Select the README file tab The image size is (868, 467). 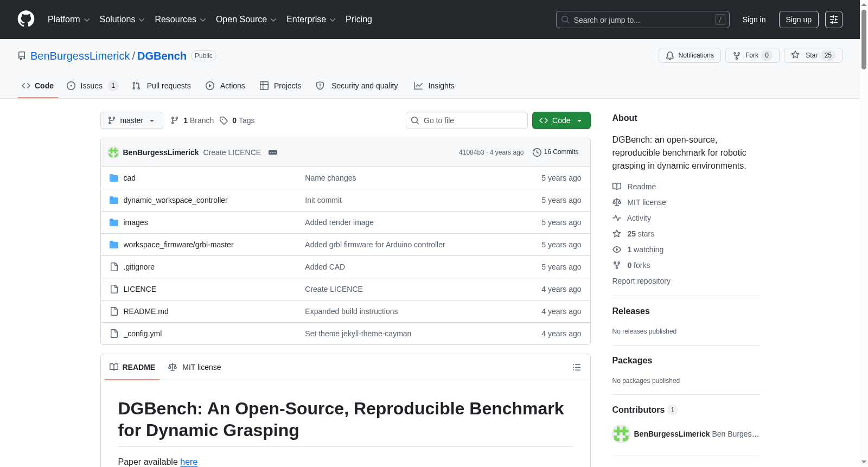pos(132,367)
